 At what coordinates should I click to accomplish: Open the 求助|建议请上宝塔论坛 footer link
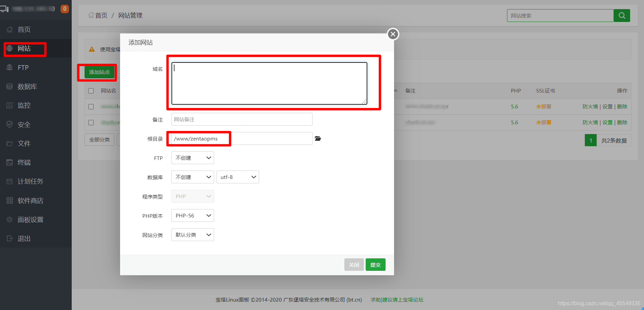coord(397,300)
